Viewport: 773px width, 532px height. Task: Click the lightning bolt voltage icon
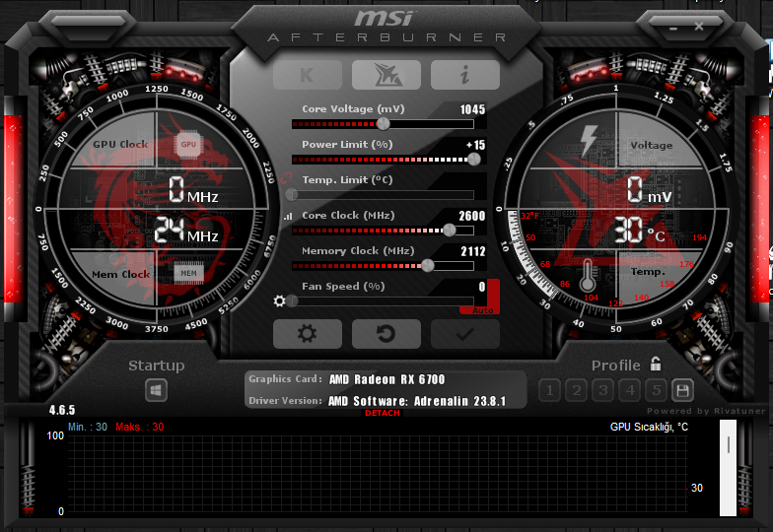(589, 140)
